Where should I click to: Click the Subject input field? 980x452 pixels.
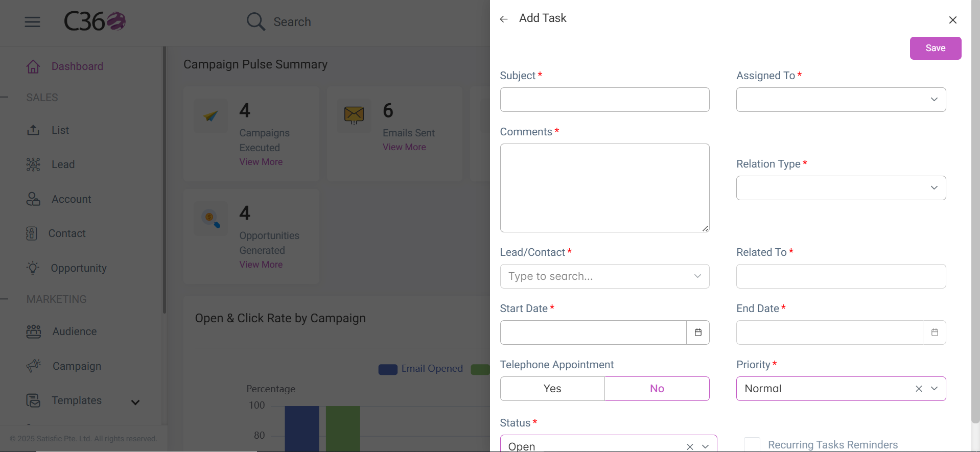point(604,100)
